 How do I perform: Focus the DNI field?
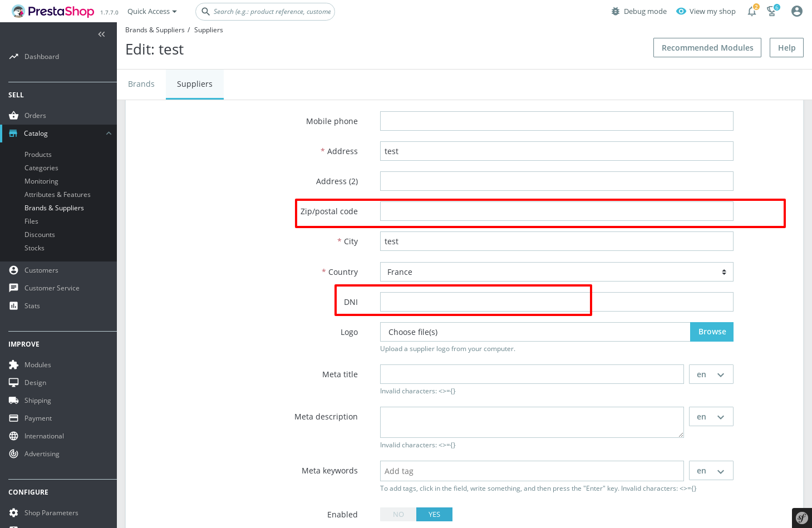[x=557, y=302]
